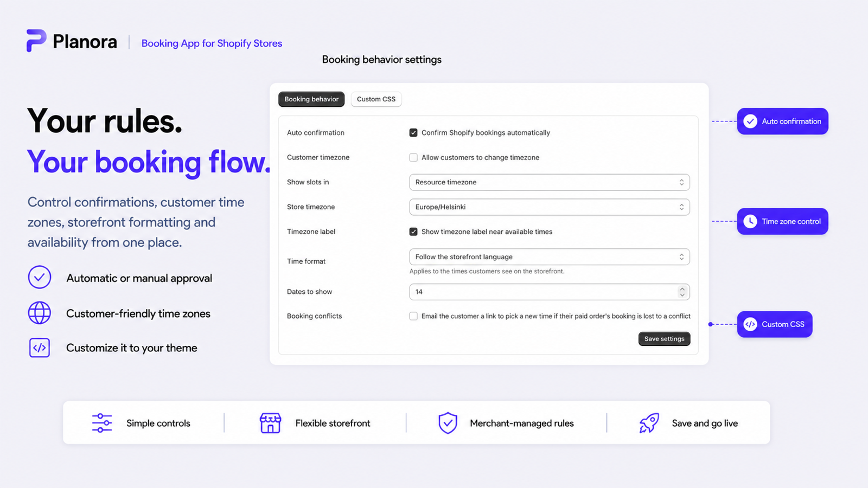
Task: Open the Show slots in dropdown
Action: coord(550,182)
